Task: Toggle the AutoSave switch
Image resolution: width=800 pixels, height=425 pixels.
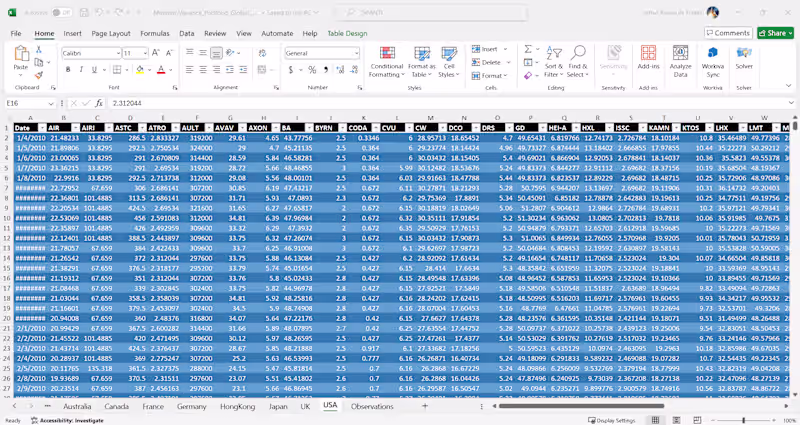Action: (62, 13)
